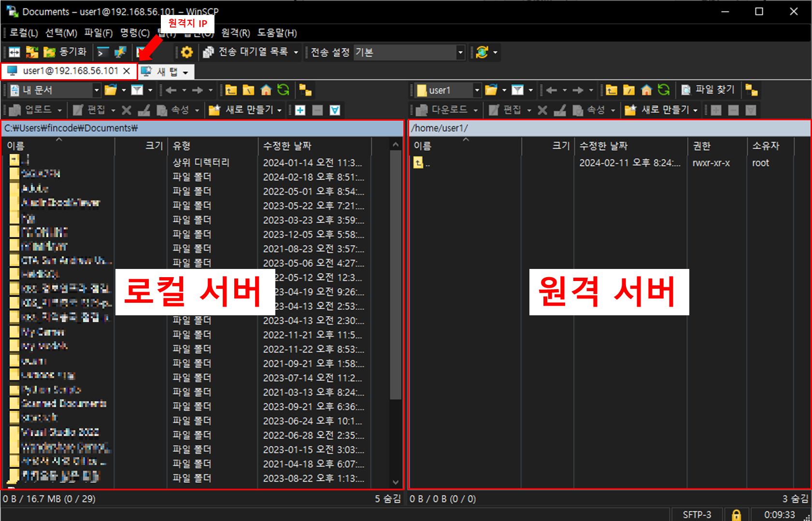Click the compare directories icon in main toolbar
This screenshot has width=812, height=521.
(x=14, y=52)
